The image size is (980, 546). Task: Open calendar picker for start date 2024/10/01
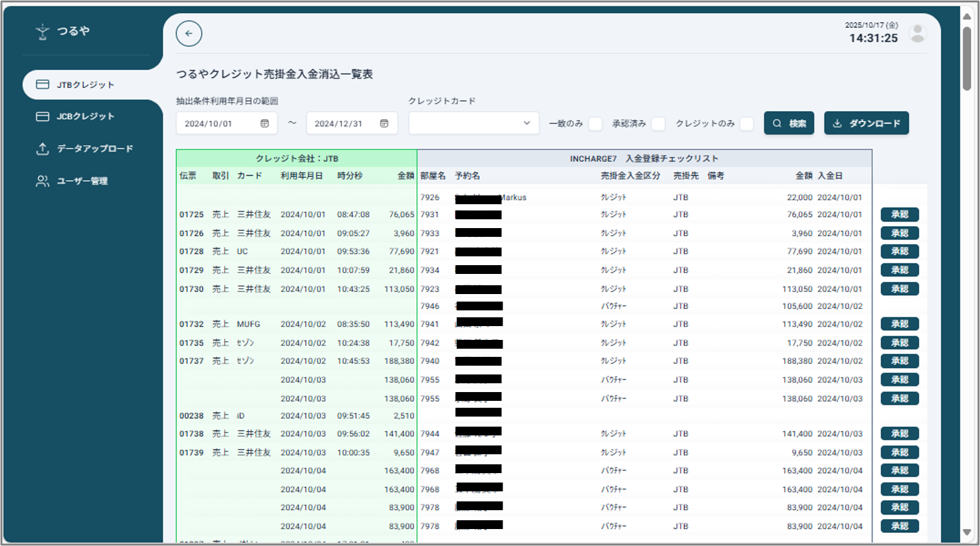point(264,124)
